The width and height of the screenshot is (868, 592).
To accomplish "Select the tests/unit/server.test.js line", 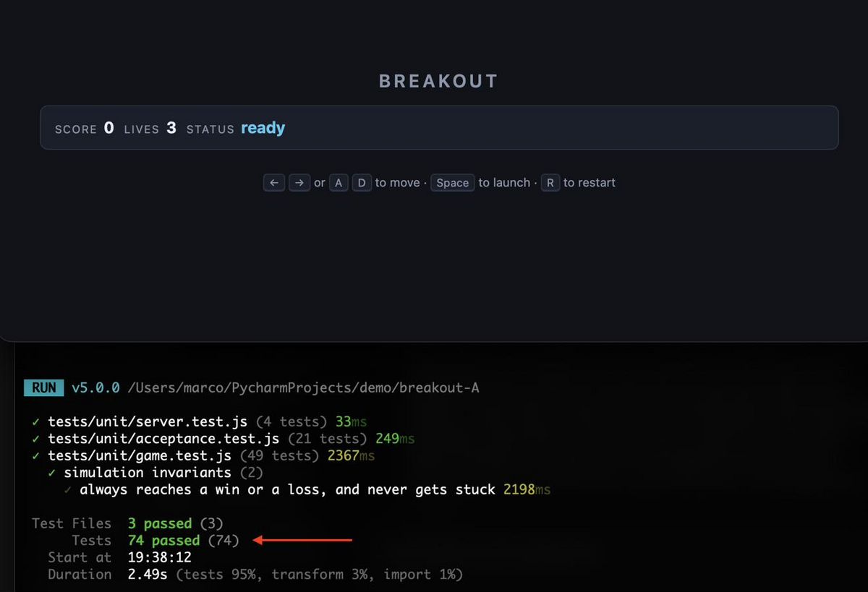I will 148,421.
